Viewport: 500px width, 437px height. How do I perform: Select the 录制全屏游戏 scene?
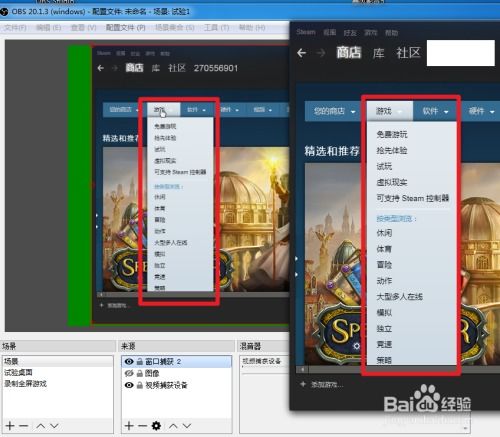(25, 384)
